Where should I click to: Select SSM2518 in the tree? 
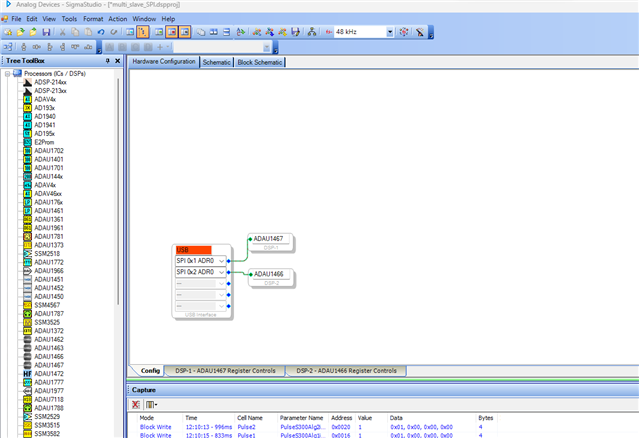pos(47,253)
